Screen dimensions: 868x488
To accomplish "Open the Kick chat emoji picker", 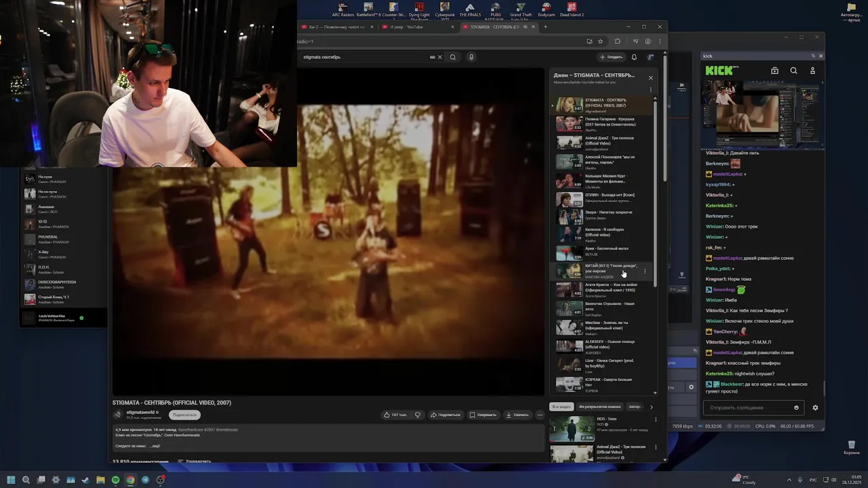I will coord(796,407).
